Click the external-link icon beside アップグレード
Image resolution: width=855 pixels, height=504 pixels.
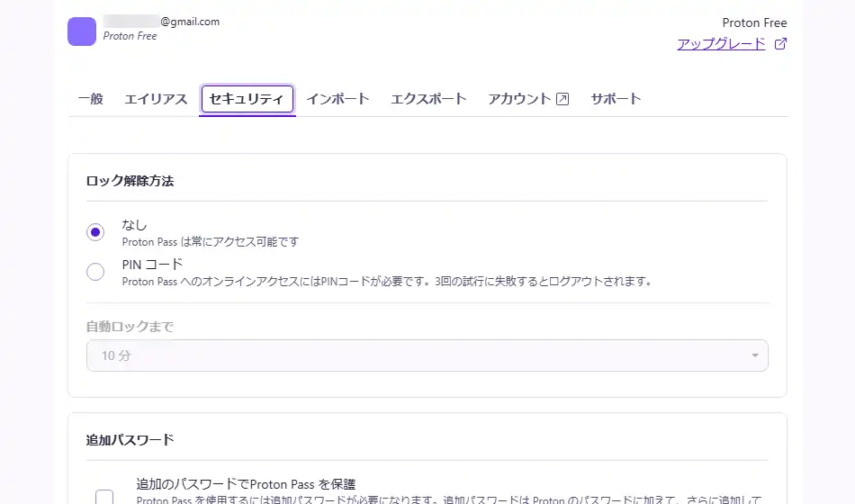point(780,43)
